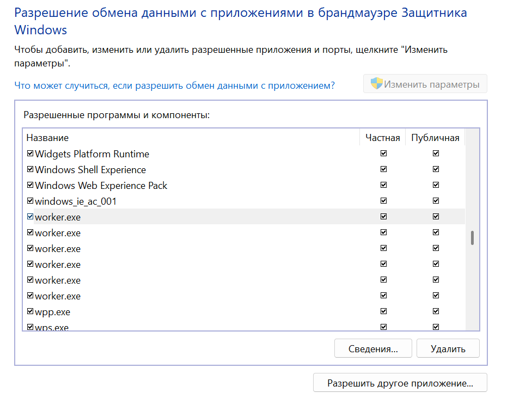Screen dimensions: 532x417
Task: Toggle the windows_ie_ac_001 name checkbox
Action: [x=30, y=200]
